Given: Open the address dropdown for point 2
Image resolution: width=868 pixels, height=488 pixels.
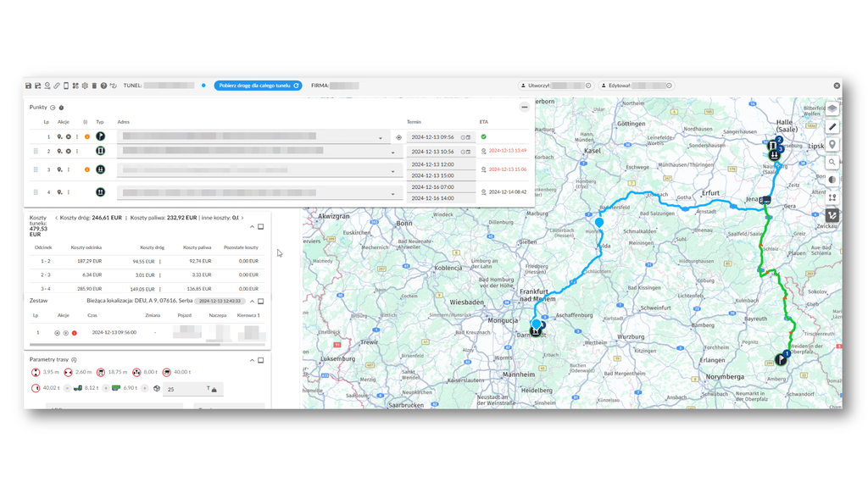Looking at the screenshot, I should [393, 152].
